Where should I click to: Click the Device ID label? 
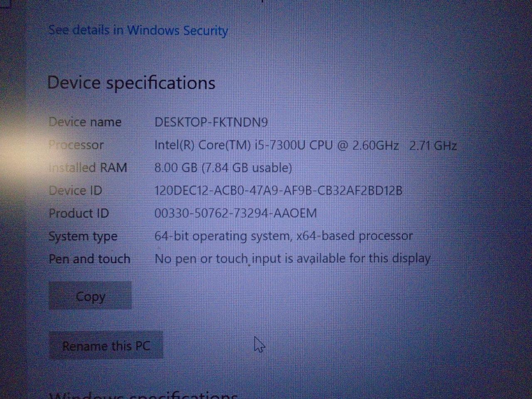[75, 190]
